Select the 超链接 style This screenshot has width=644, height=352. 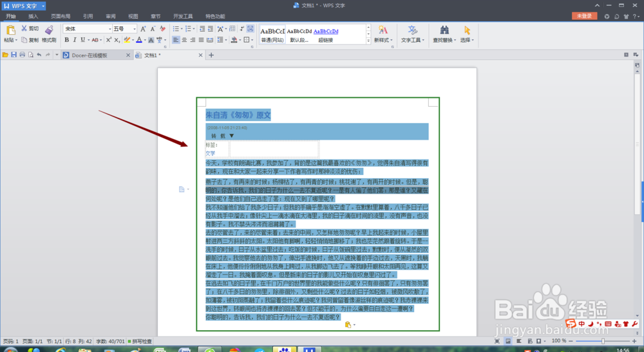(326, 35)
